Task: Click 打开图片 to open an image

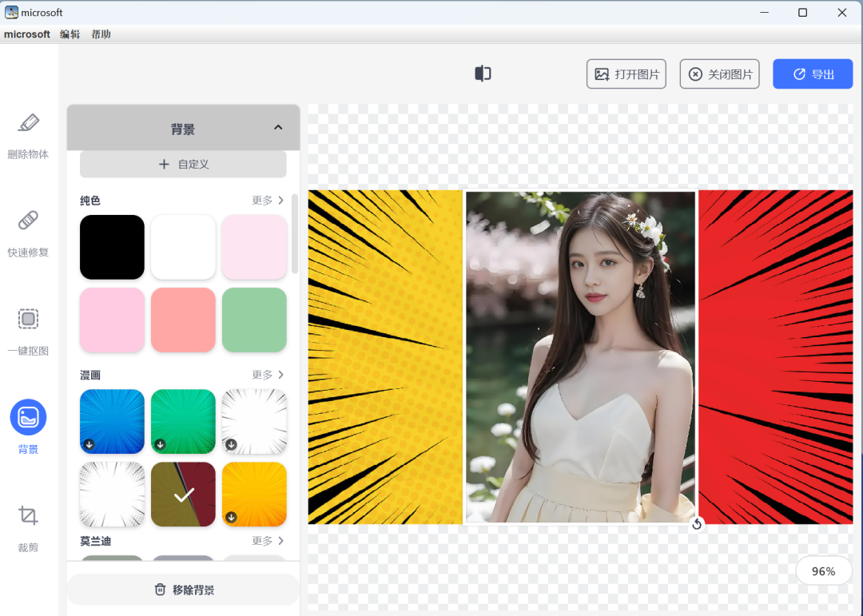Action: (626, 73)
